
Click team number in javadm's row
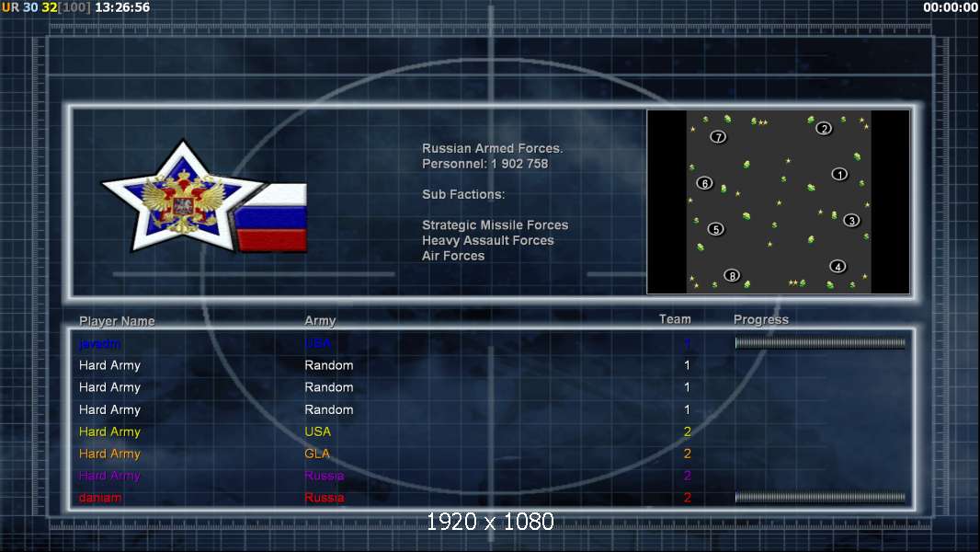(687, 343)
